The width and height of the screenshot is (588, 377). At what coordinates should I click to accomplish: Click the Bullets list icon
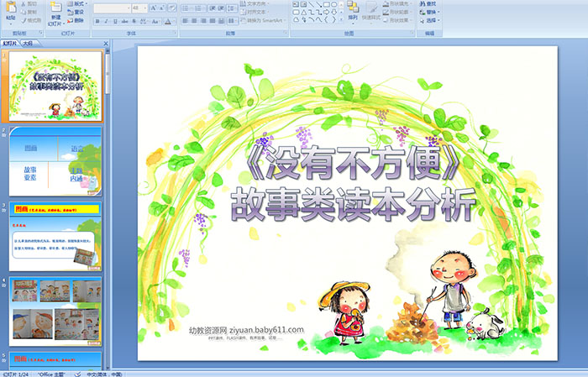click(x=186, y=8)
